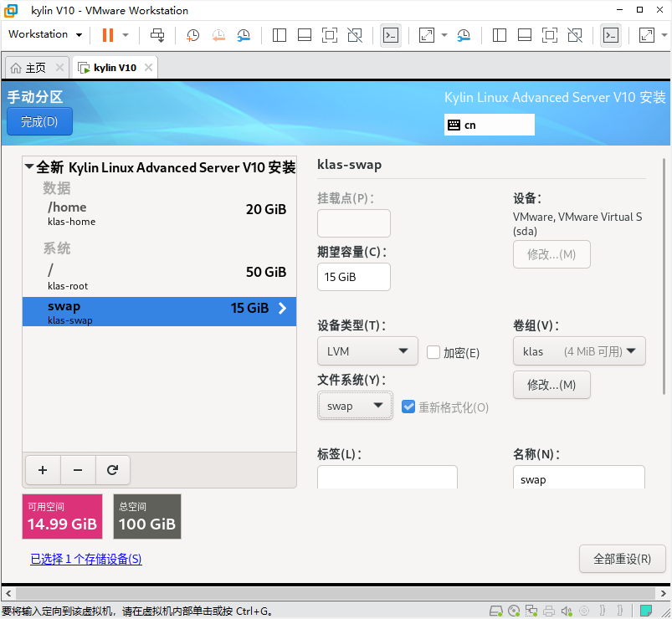This screenshot has width=672, height=619.
Task: Click the hard disk status icon
Action: click(496, 611)
